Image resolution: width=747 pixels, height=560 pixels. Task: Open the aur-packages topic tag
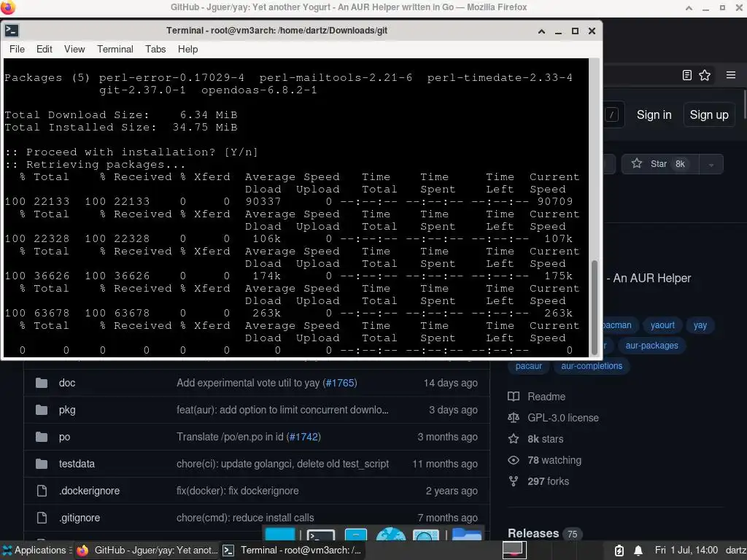click(651, 346)
